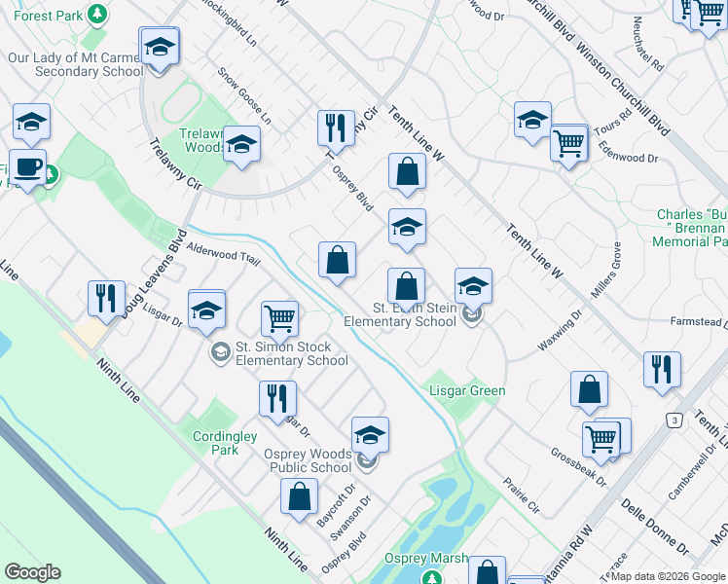The height and width of the screenshot is (584, 728).
Task: Select school marker at St. Edith Stein Elementary
Action: 473,287
